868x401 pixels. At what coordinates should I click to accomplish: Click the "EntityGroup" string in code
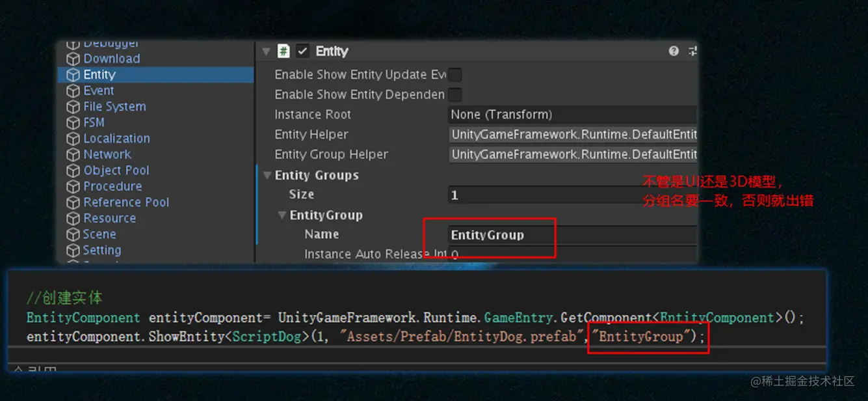(642, 337)
